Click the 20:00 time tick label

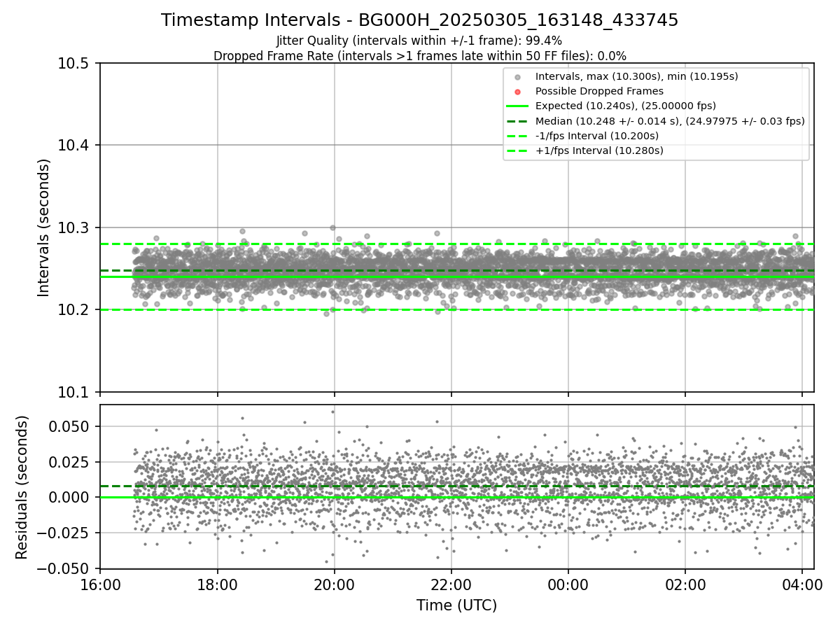[334, 583]
